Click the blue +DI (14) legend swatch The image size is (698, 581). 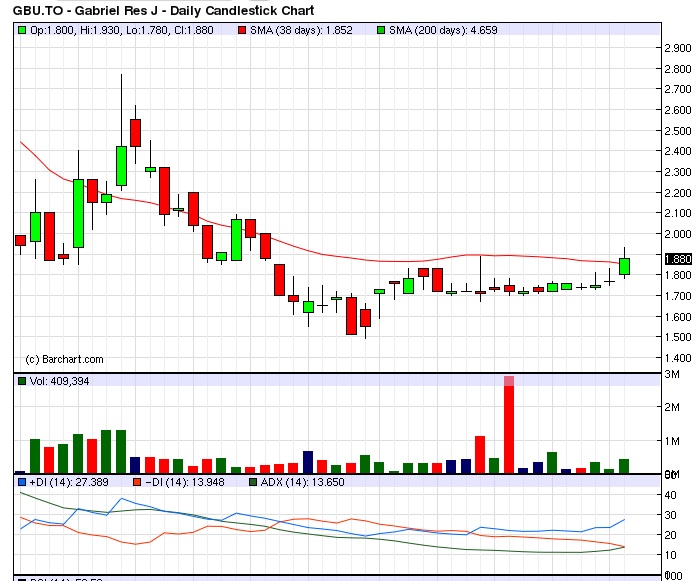(22, 483)
